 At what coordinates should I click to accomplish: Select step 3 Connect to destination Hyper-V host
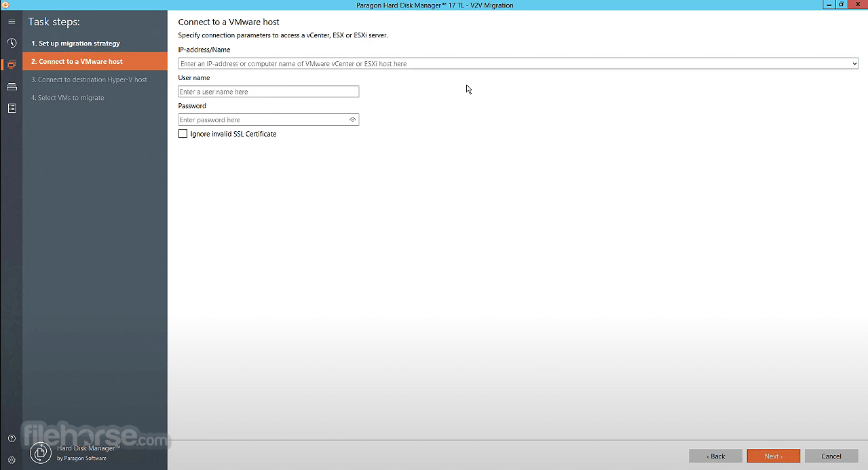coord(95,79)
